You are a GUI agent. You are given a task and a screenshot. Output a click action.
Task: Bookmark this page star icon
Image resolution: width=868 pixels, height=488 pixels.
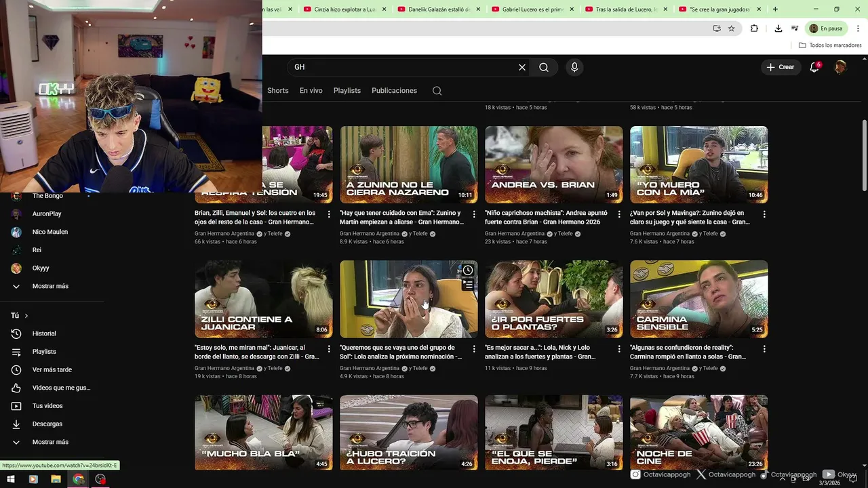(731, 28)
